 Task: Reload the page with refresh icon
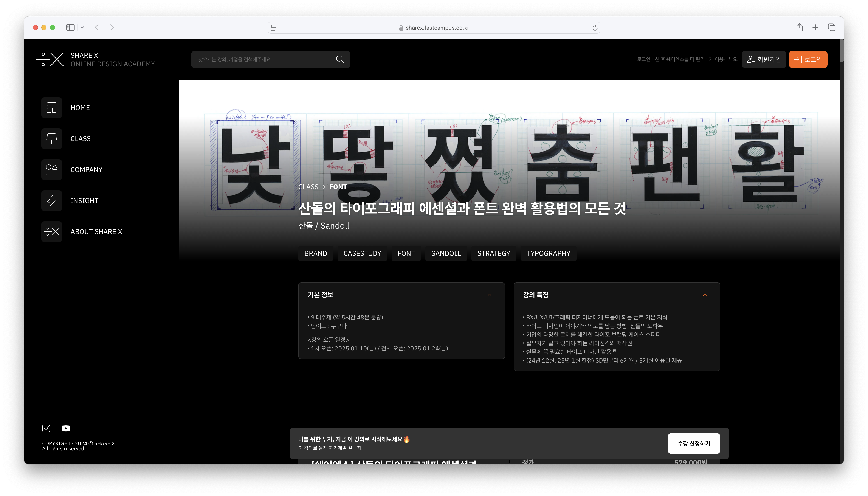click(x=595, y=28)
